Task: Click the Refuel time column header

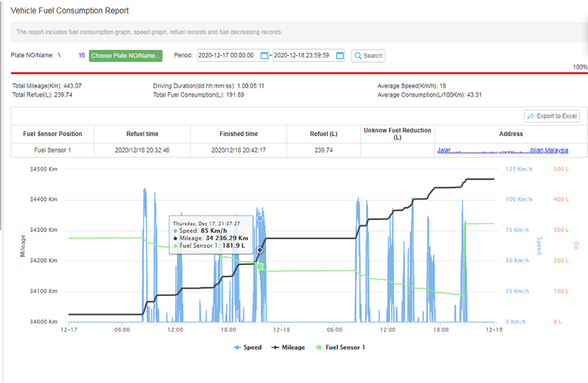Action: point(142,134)
